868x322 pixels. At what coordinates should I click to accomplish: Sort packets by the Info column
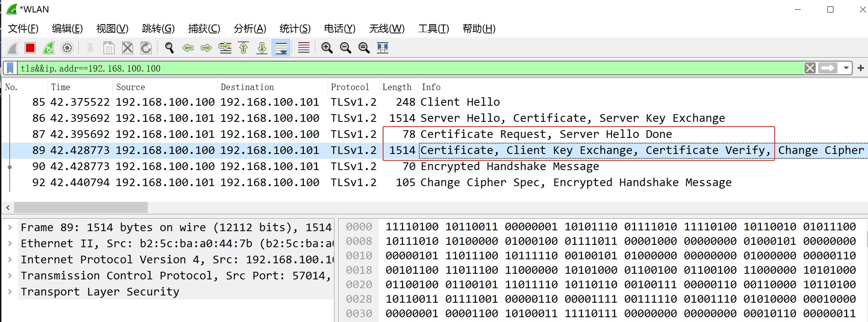coord(643,87)
